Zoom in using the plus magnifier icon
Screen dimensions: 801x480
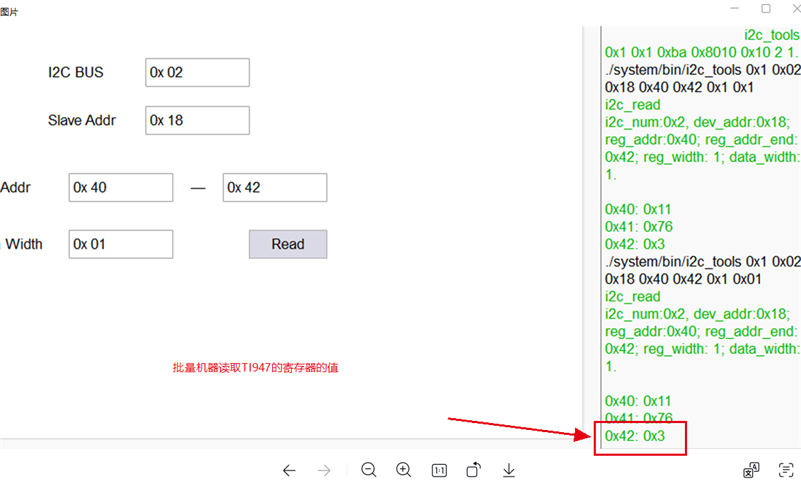[x=404, y=470]
